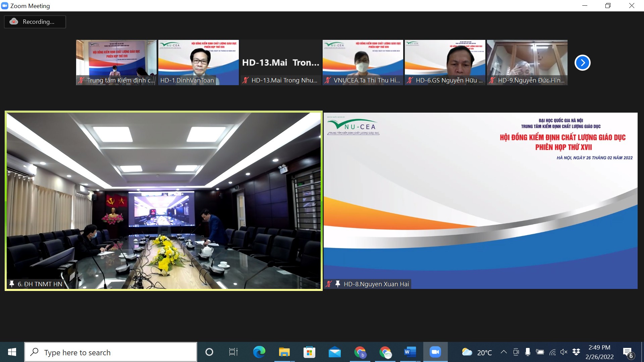Select HD-13.Mai Trong Nhu participant tile
Viewport: 644px width, 362px height.
(280, 62)
